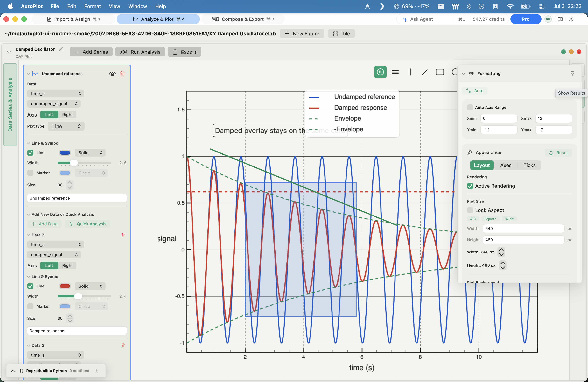
Task: Delete Data 3 with its red trash icon
Action: [x=123, y=345]
